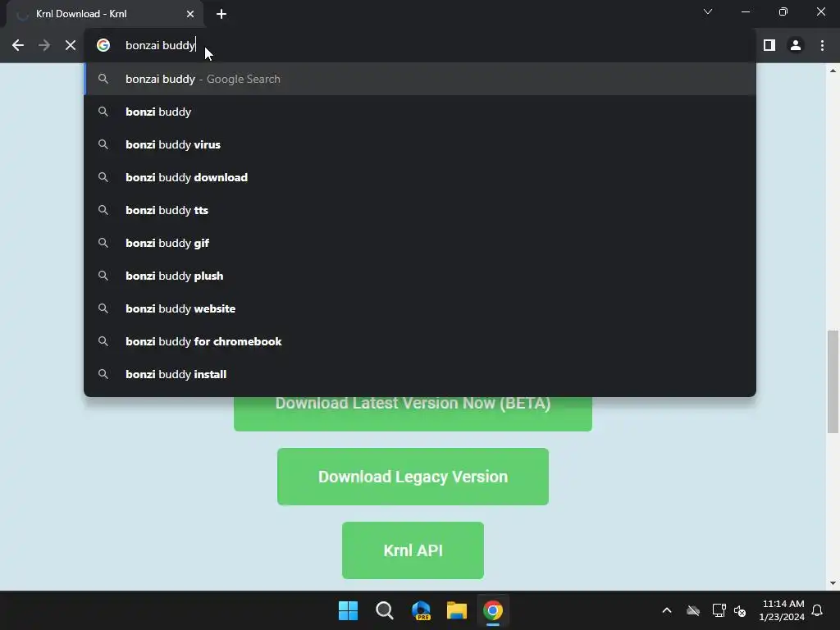
Task: Show hidden system tray icons
Action: (x=667, y=610)
